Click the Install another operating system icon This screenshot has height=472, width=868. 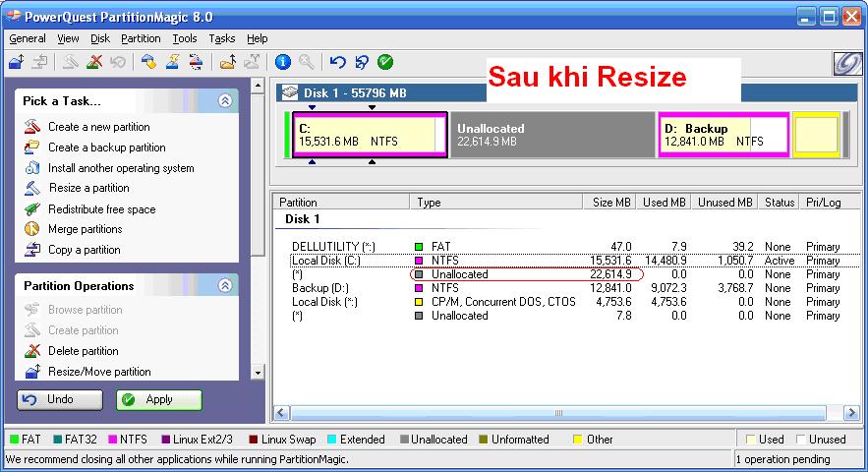[32, 168]
